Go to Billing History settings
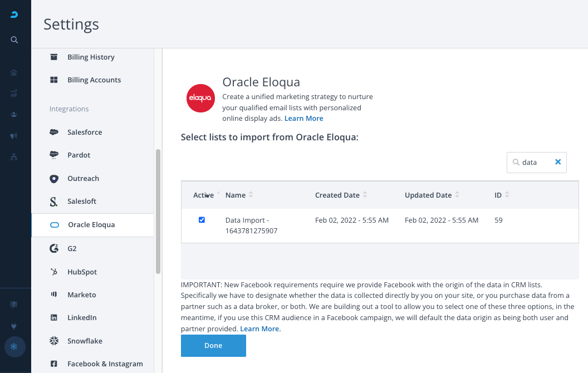The width and height of the screenshot is (588, 373). [91, 57]
